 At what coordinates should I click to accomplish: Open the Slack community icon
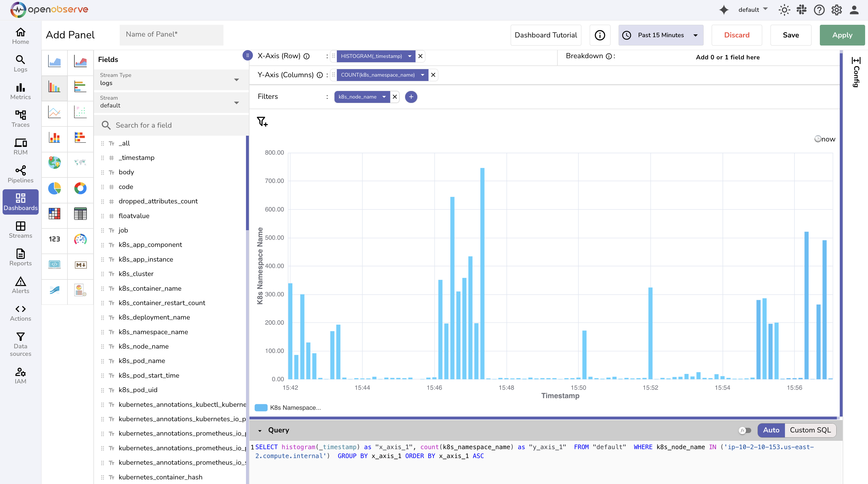[x=802, y=10]
